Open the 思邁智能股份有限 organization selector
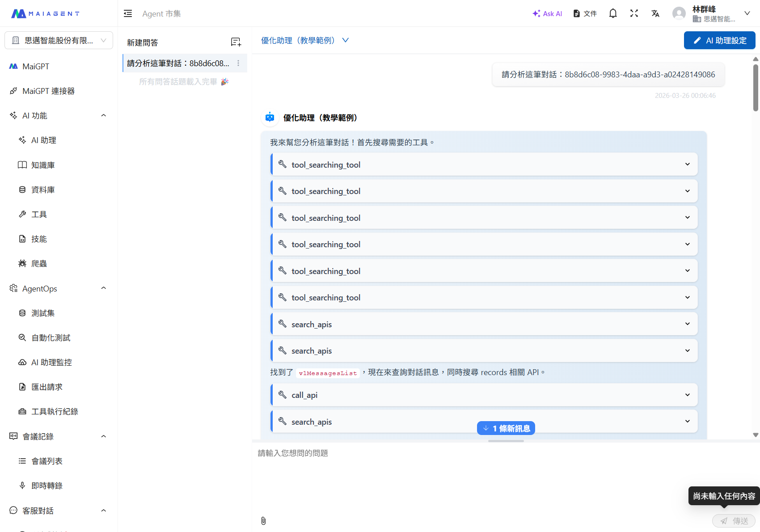Image resolution: width=760 pixels, height=532 pixels. pos(59,40)
